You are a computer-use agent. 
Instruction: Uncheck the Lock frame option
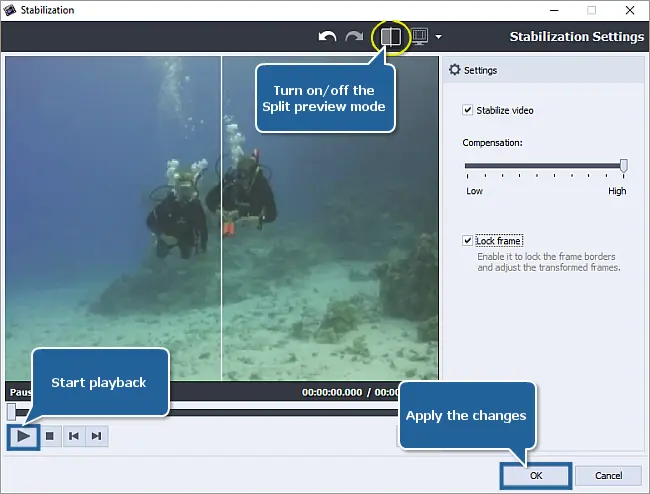(468, 241)
